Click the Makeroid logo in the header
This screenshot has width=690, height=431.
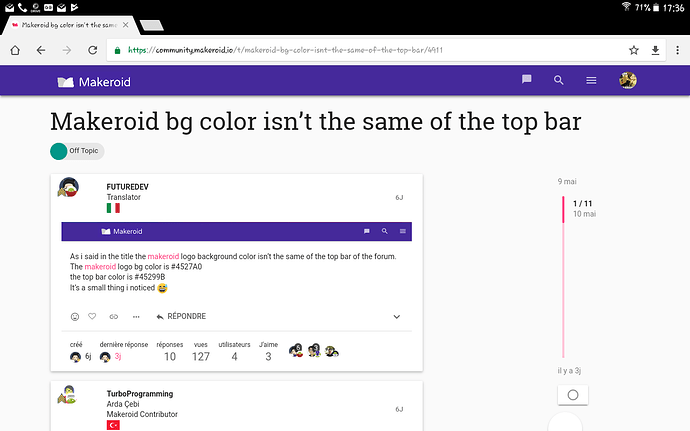[x=94, y=82]
